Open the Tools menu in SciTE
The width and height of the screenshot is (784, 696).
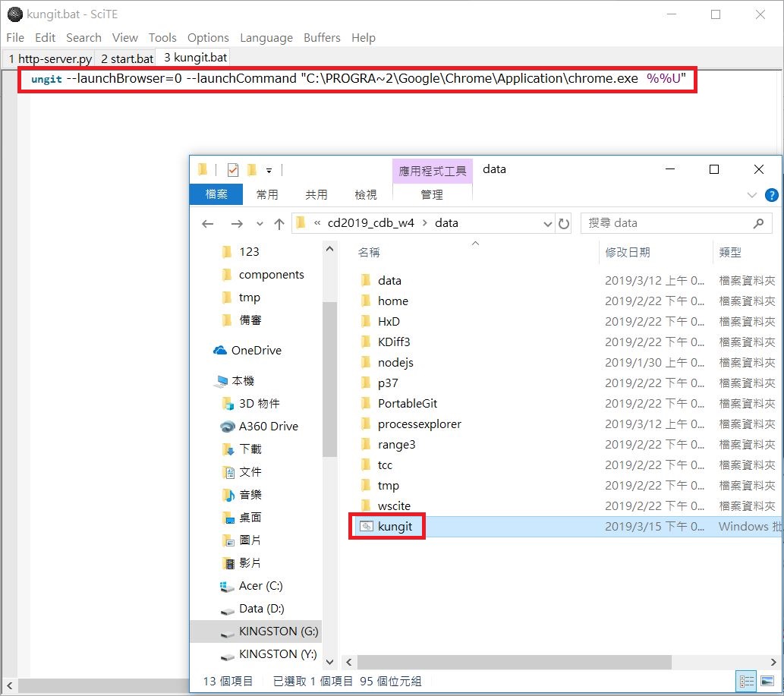(162, 37)
